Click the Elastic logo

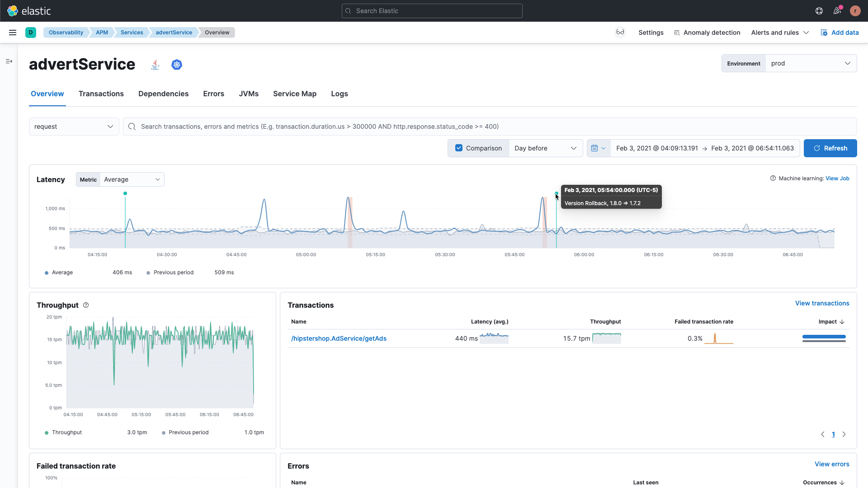tap(29, 11)
